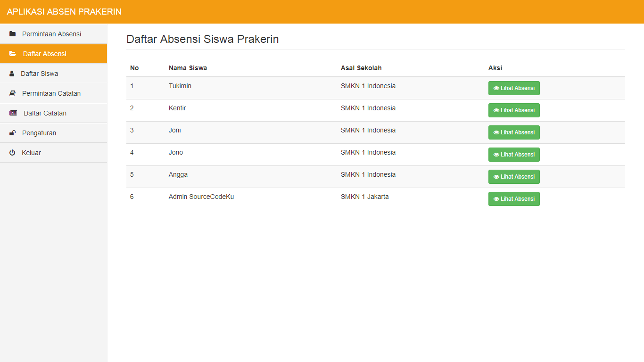Click the APLIKASI ABSEN PRAKERIN header title

[64, 12]
